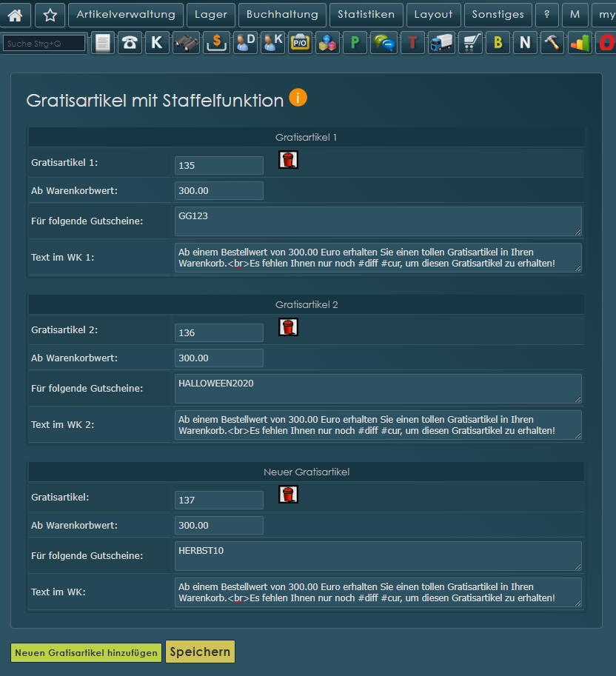Click the white N icon
The width and height of the screenshot is (616, 676).
point(525,43)
